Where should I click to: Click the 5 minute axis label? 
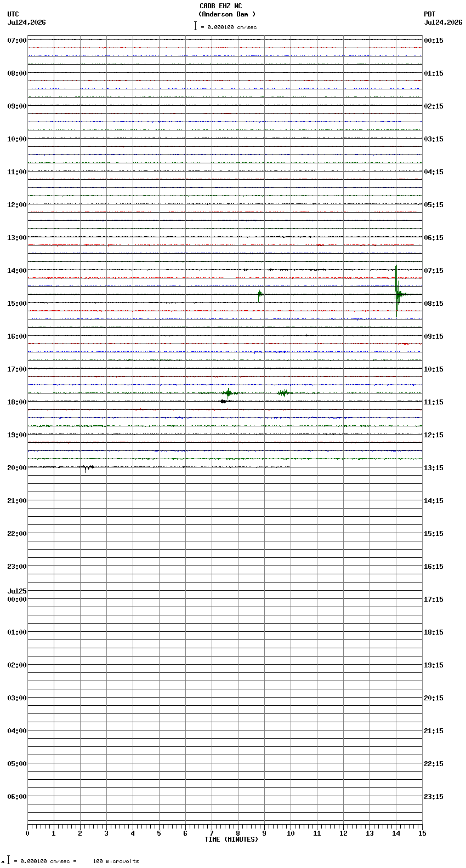159,834
